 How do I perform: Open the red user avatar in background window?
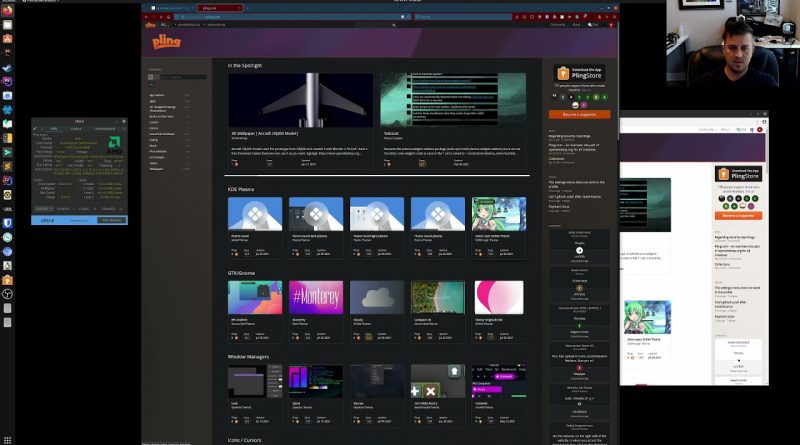tap(760, 130)
